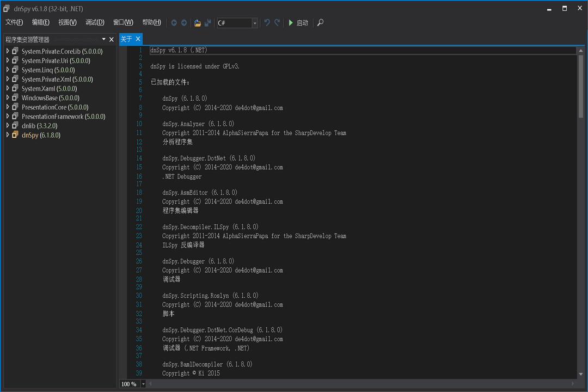Expand the System.Linq assembly node
588x392 pixels.
(x=7, y=70)
